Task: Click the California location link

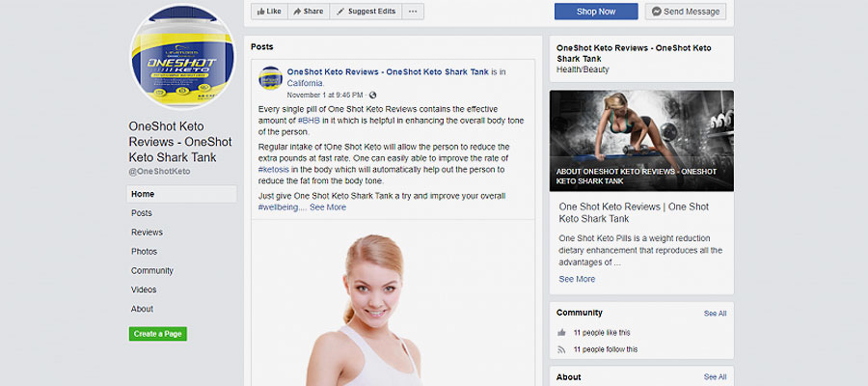Action: [x=306, y=84]
